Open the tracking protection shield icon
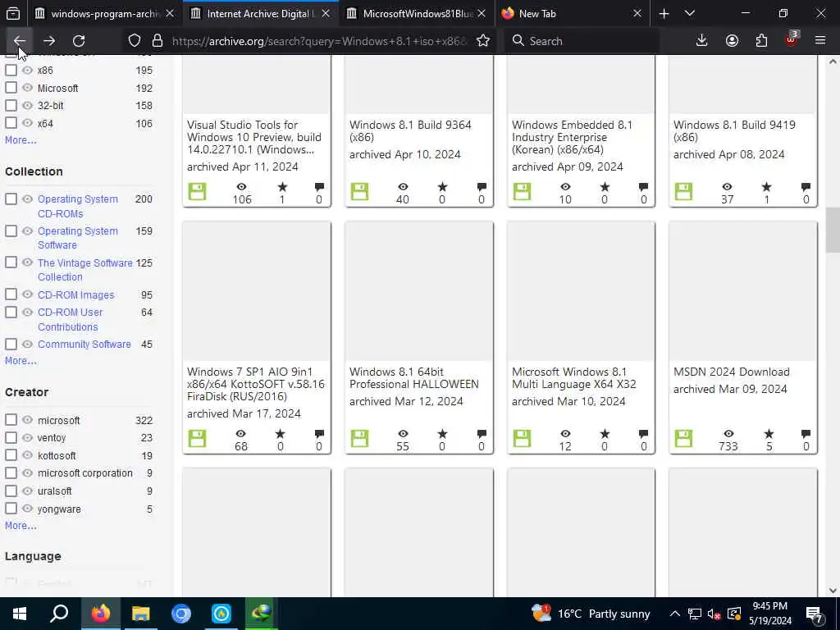840x630 pixels. [x=135, y=41]
